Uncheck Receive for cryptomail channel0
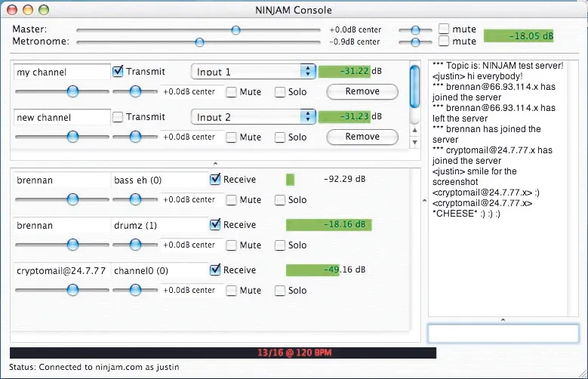This screenshot has width=588, height=379. click(x=215, y=270)
